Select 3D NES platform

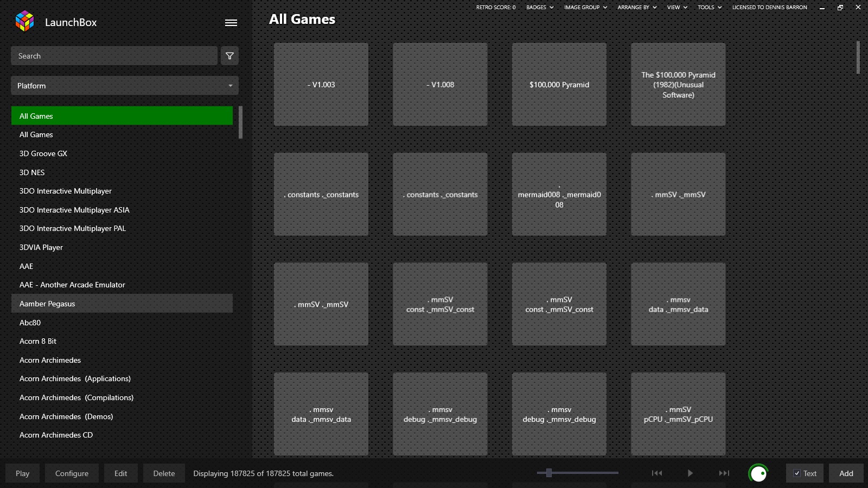122,172
